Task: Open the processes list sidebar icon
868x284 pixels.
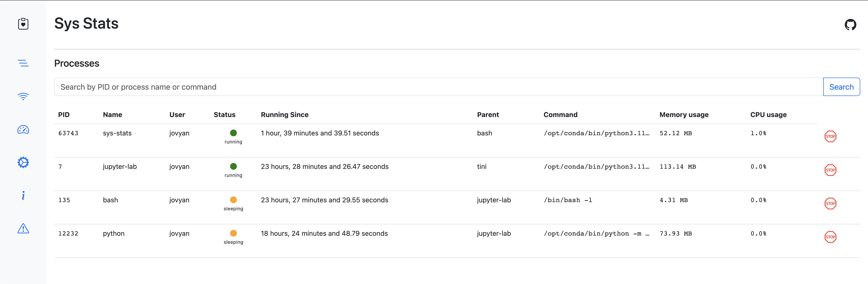Action: (23, 63)
